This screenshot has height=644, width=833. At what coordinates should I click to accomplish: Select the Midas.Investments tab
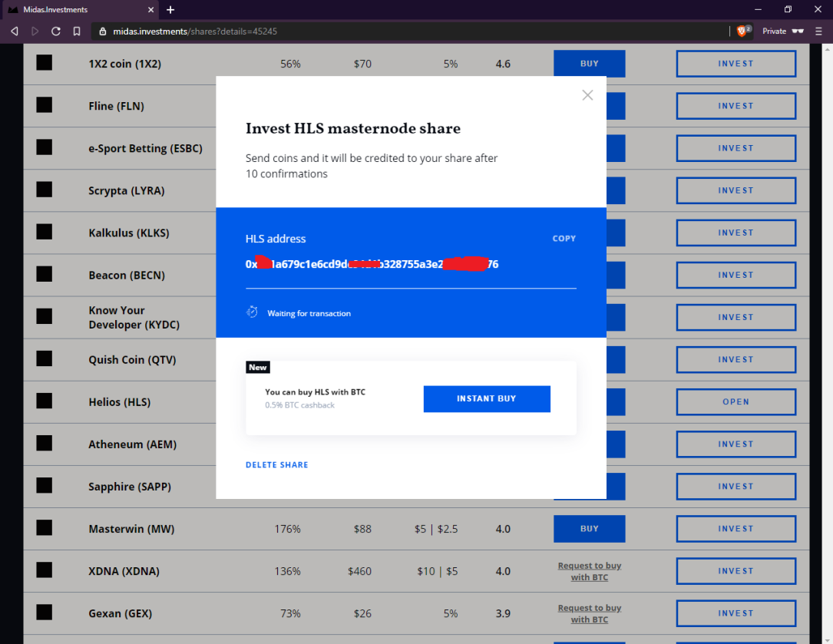tap(80, 9)
